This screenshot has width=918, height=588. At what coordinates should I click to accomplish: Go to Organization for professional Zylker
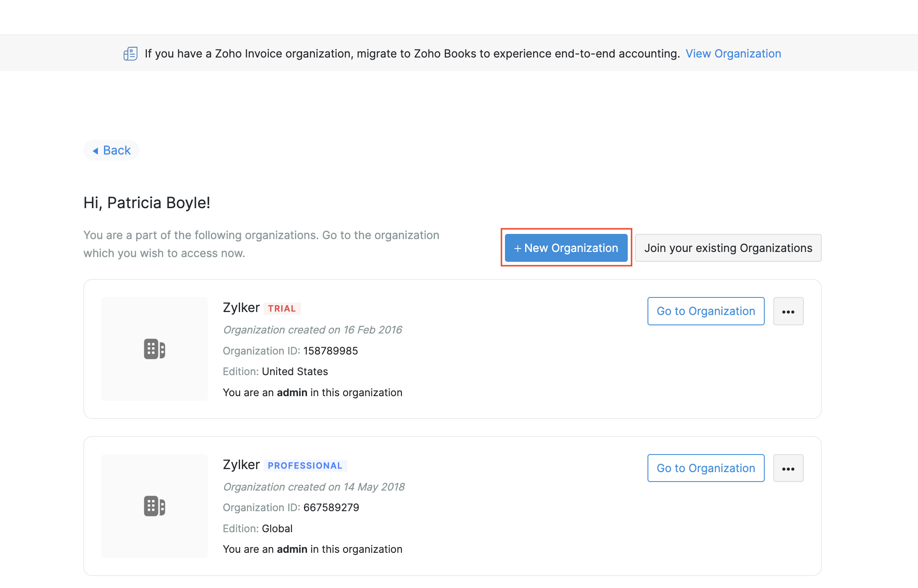705,468
